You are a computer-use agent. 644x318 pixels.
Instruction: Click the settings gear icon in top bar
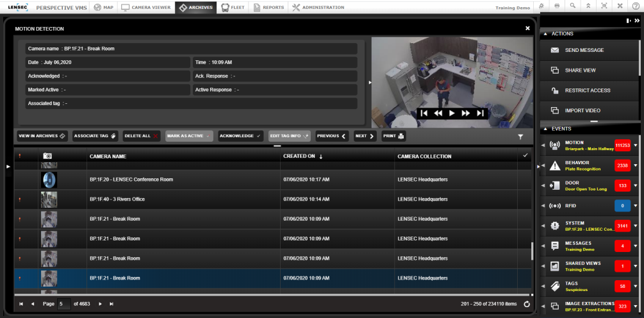coord(541,6)
